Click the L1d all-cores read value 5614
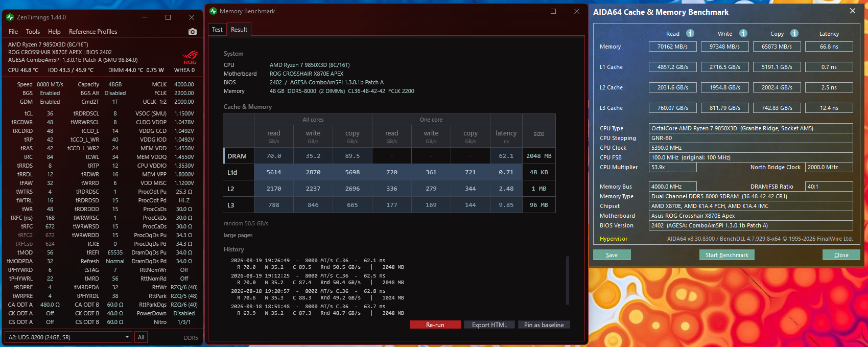This screenshot has width=868, height=347. [x=274, y=172]
